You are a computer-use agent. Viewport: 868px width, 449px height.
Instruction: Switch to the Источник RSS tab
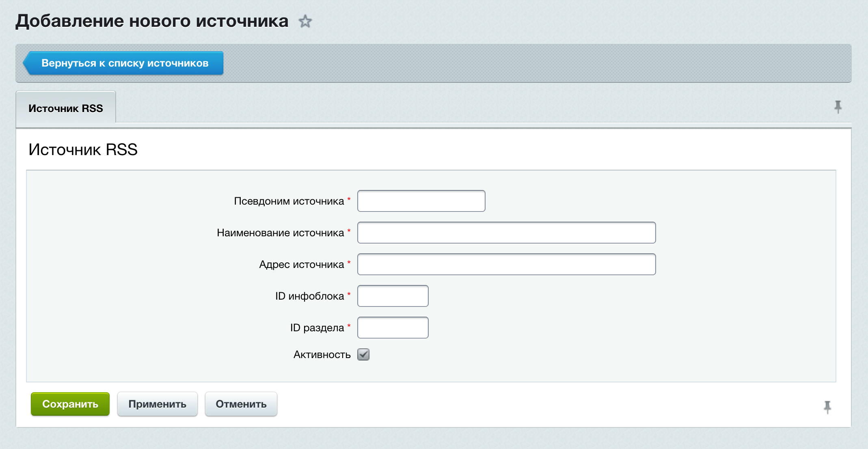pyautogui.click(x=66, y=108)
